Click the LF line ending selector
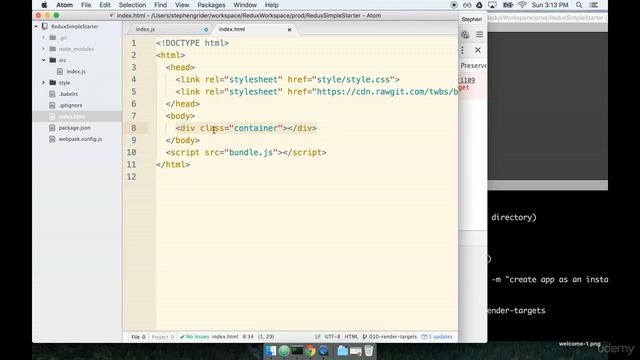This screenshot has width=640, height=360. coord(318,337)
